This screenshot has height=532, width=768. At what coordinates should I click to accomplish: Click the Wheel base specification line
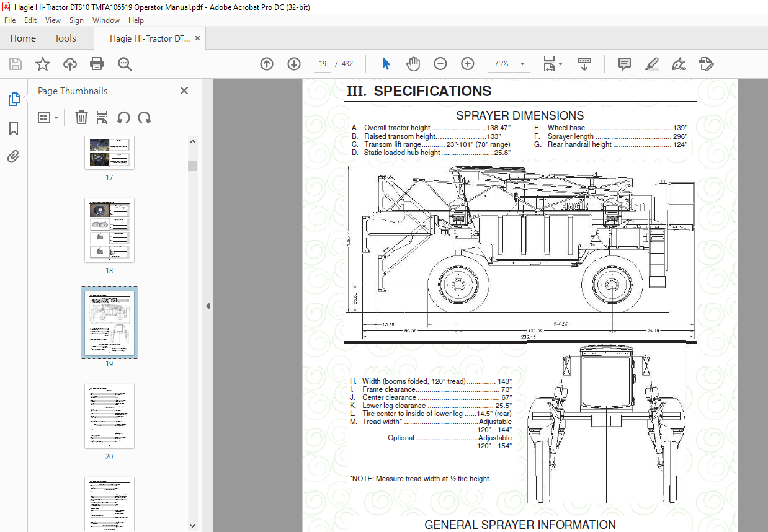611,128
